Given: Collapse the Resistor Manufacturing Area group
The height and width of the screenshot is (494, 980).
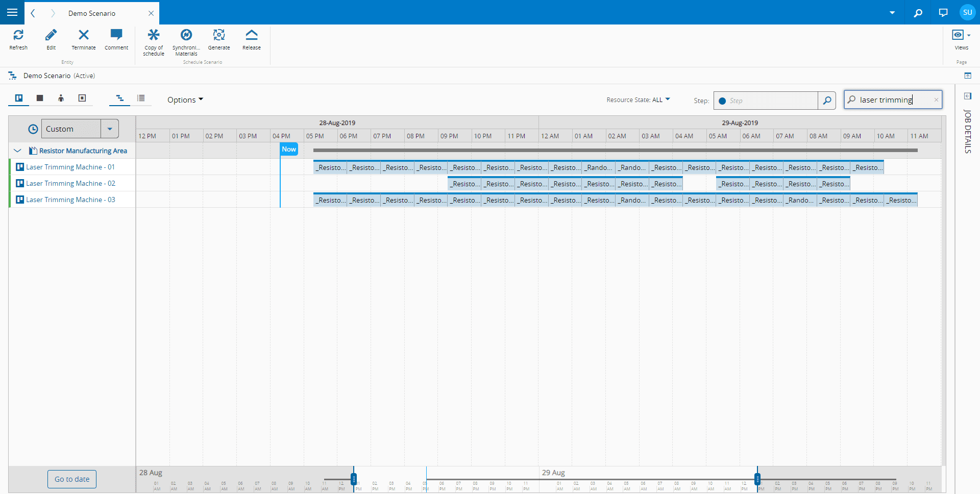Looking at the screenshot, I should point(18,151).
